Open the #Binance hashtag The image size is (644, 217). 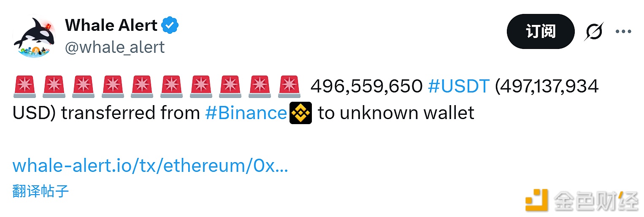[x=246, y=113]
